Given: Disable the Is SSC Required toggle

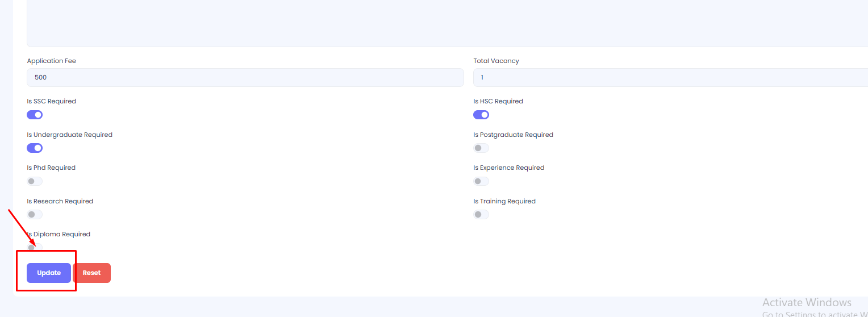Looking at the screenshot, I should coord(35,115).
